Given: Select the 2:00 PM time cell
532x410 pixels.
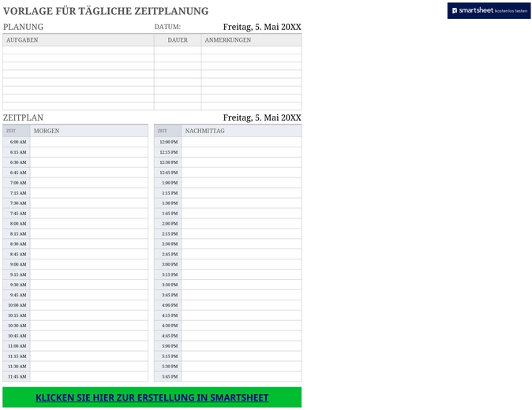Looking at the screenshot, I should pyautogui.click(x=167, y=223).
